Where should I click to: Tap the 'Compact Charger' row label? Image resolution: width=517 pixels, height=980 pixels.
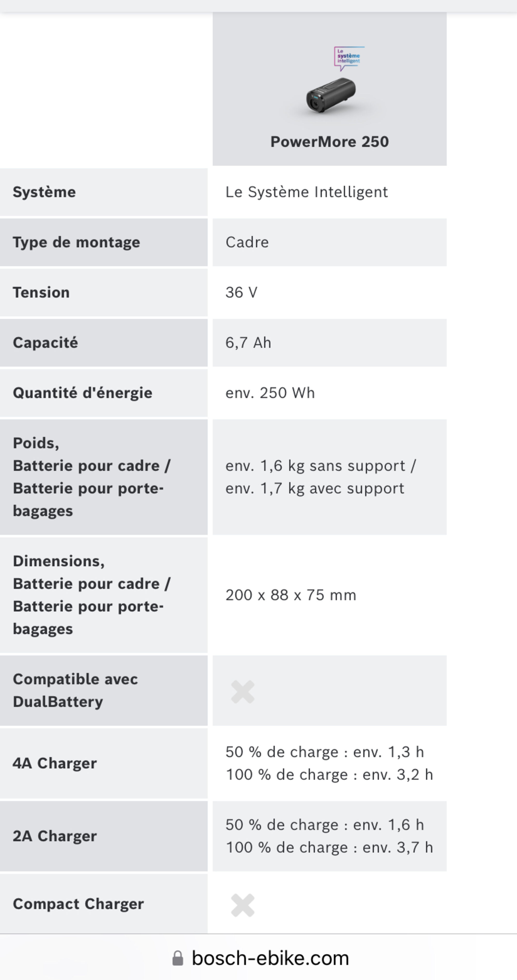tap(78, 903)
